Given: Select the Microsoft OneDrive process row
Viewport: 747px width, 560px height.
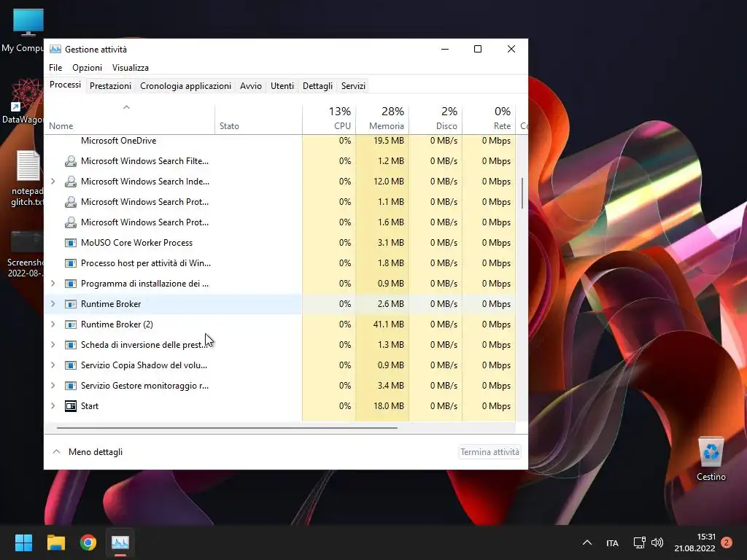Looking at the screenshot, I should tap(280, 141).
